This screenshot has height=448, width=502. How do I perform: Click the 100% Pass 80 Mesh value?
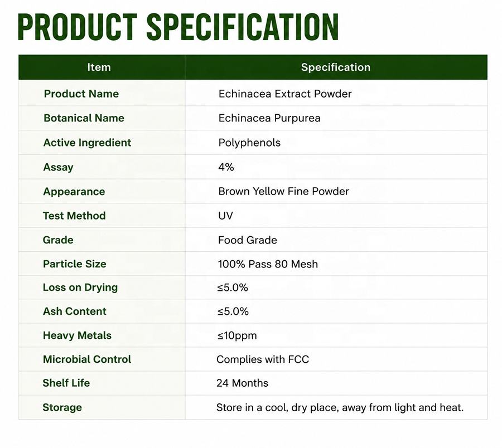pyautogui.click(x=268, y=264)
